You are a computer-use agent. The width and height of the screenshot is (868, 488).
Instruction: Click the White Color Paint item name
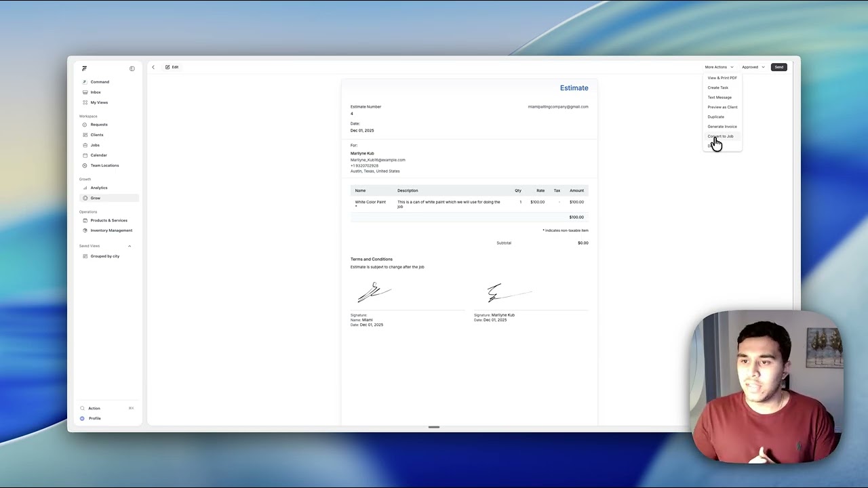(370, 202)
